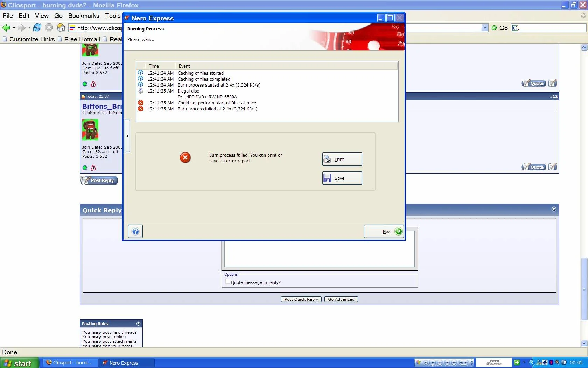Click the green online status dot in lower post
Screen dimensions: 588x368
point(85,168)
